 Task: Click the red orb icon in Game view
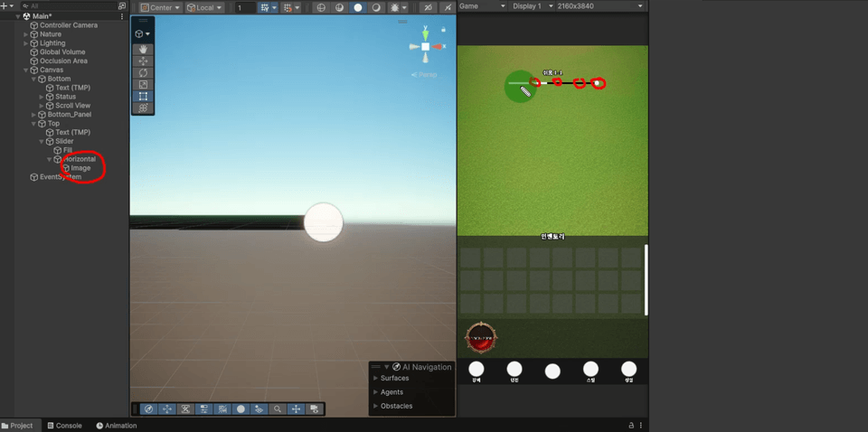pyautogui.click(x=481, y=338)
